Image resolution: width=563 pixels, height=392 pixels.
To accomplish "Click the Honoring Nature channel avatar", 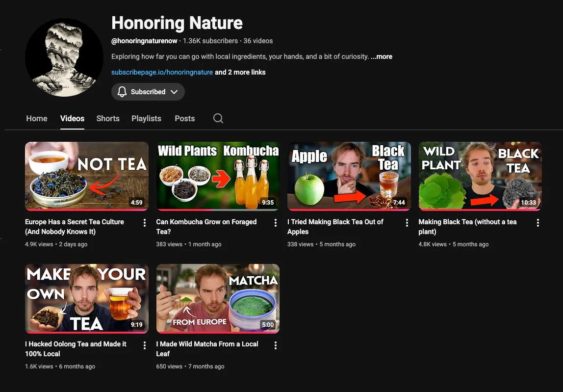I will coord(64,57).
